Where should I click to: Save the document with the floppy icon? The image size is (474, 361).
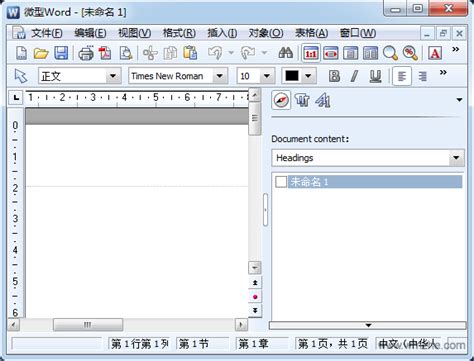(x=61, y=53)
